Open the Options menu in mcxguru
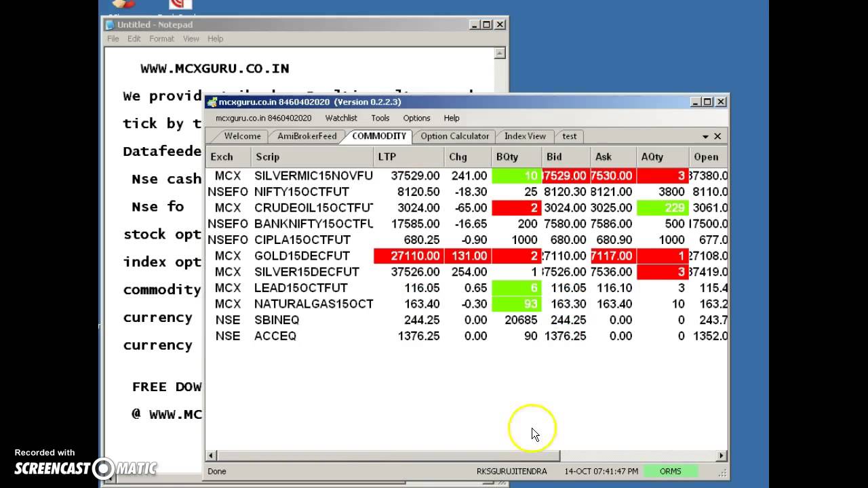 pyautogui.click(x=416, y=118)
